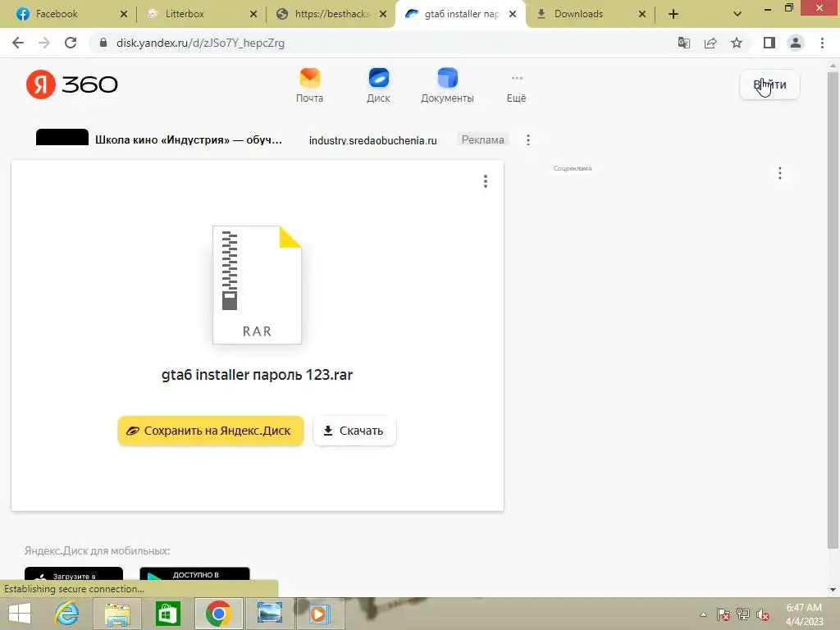Open the Yandex 360 logo

(x=72, y=84)
